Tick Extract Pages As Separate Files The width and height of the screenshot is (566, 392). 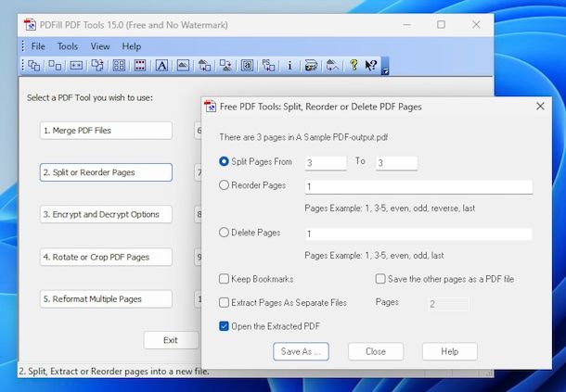point(224,302)
